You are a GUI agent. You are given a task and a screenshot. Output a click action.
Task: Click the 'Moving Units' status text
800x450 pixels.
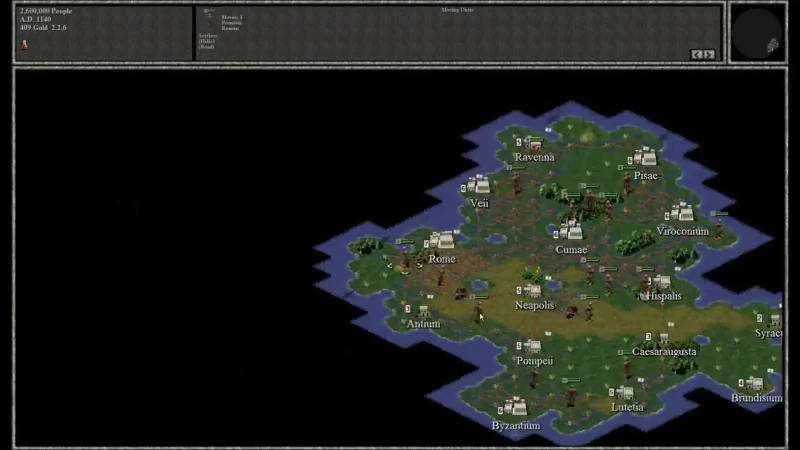tap(458, 10)
